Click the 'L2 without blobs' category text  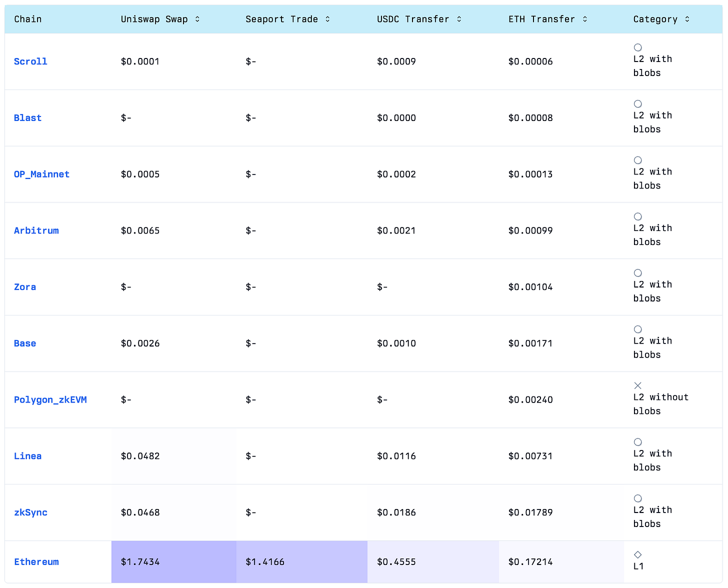click(661, 404)
